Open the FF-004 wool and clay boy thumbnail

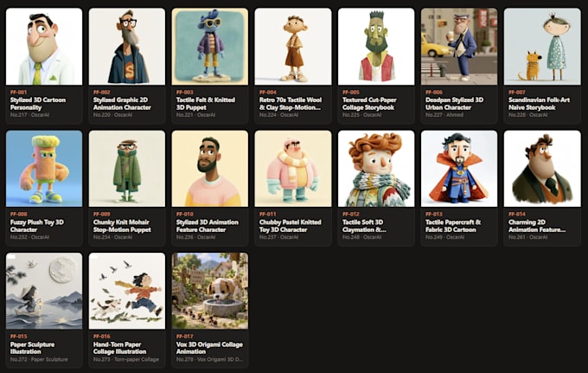coord(293,47)
